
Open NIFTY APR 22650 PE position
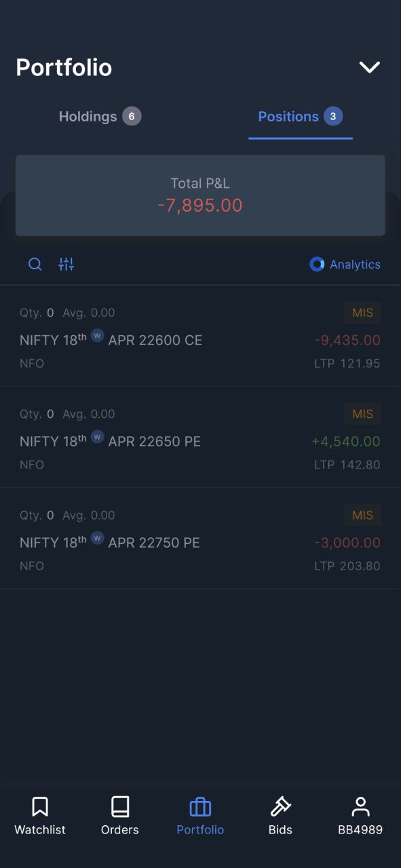pyautogui.click(x=200, y=437)
